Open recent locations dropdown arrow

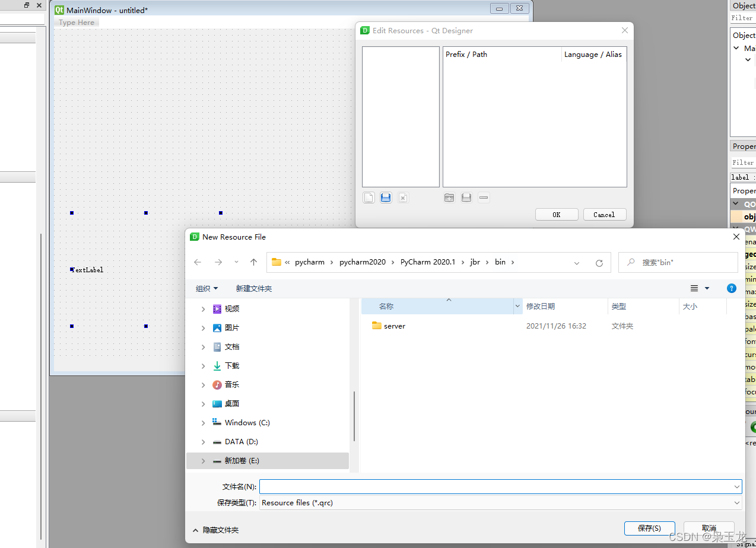[x=236, y=262]
